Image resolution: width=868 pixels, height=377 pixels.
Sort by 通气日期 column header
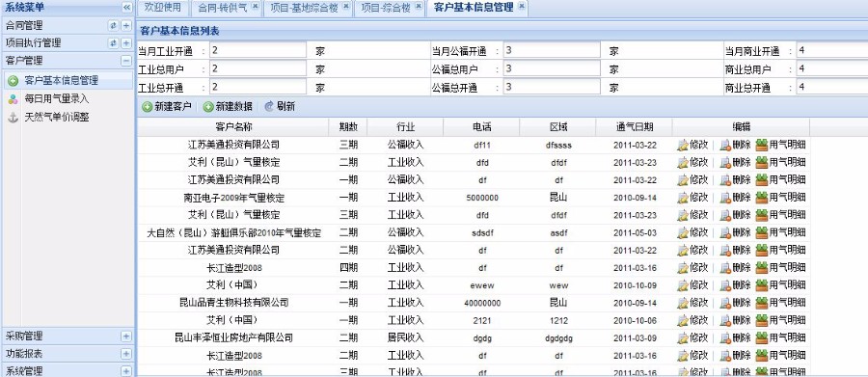[x=635, y=127]
